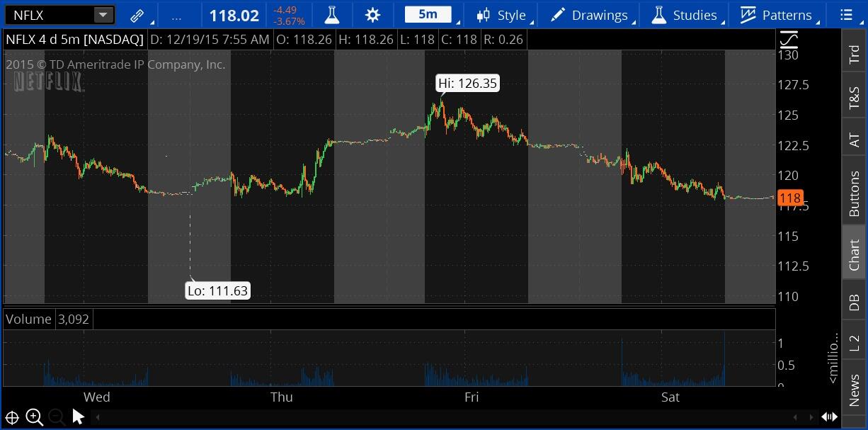
Task: Open the NFLX symbol dropdown arrow
Action: pyautogui.click(x=103, y=15)
